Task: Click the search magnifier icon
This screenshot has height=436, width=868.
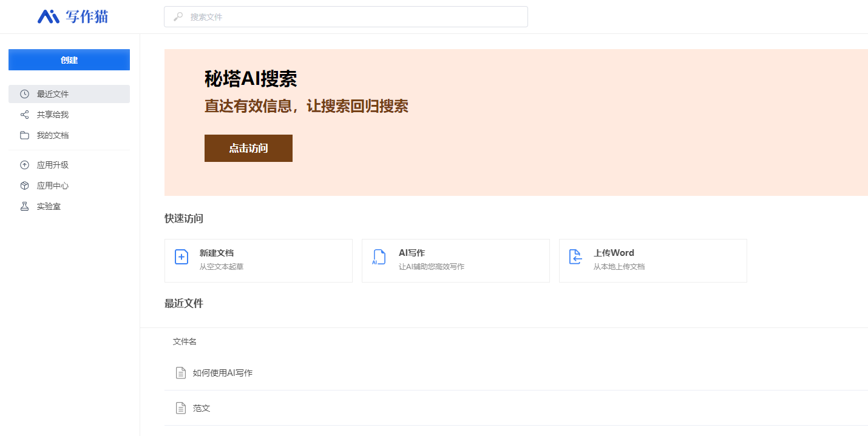Action: (178, 17)
